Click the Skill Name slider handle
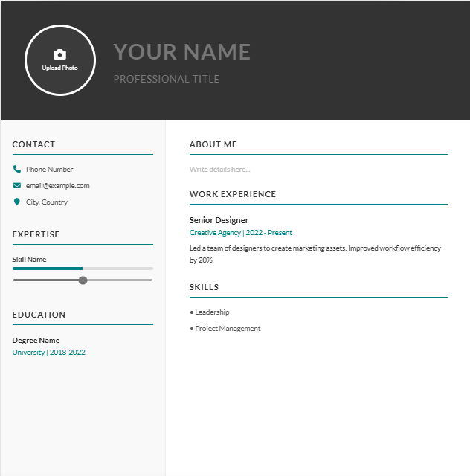The width and height of the screenshot is (470, 476). (x=83, y=280)
